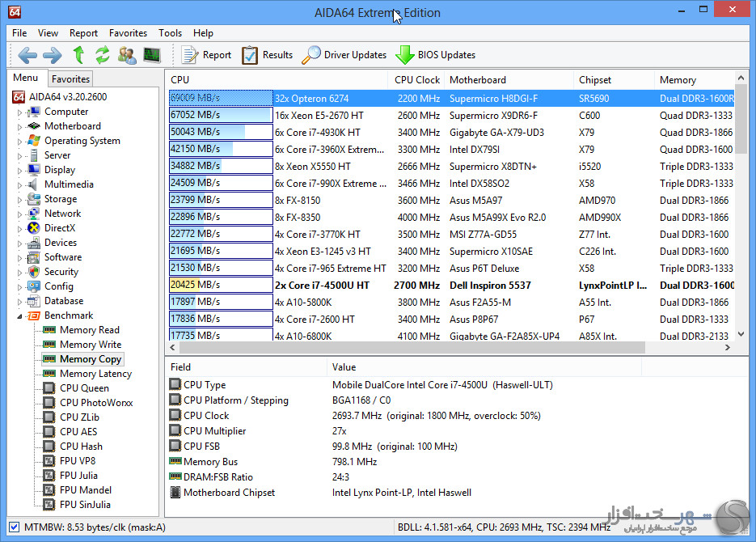This screenshot has width=756, height=542.
Task: Open the Report menu
Action: [83, 33]
